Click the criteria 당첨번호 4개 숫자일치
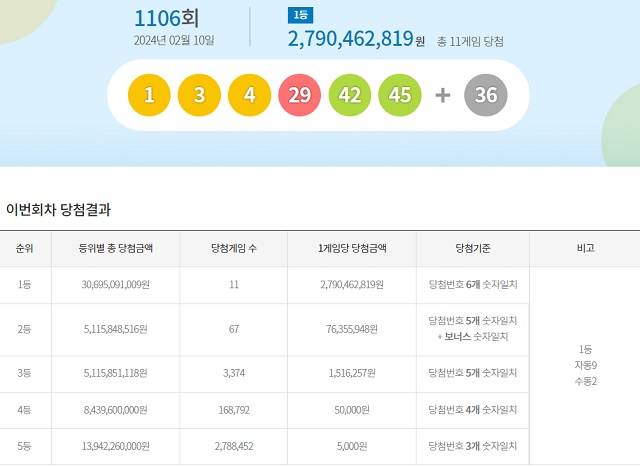This screenshot has height=467, width=640. click(473, 410)
